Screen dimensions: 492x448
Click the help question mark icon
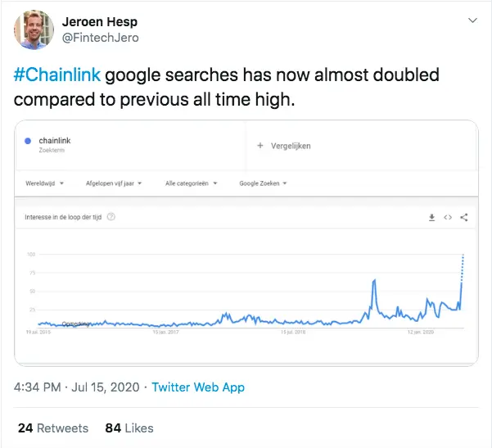[111, 216]
